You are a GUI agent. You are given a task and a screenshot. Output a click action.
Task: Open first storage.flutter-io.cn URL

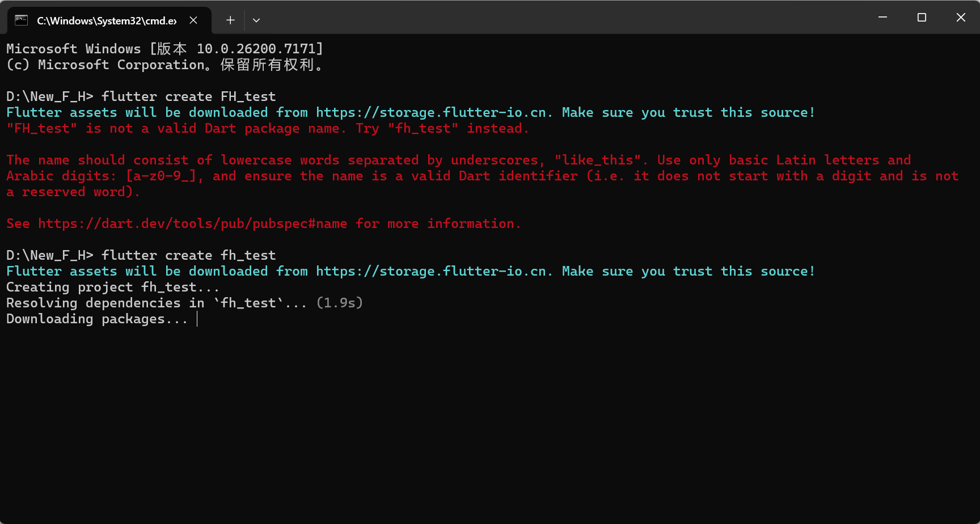point(432,112)
